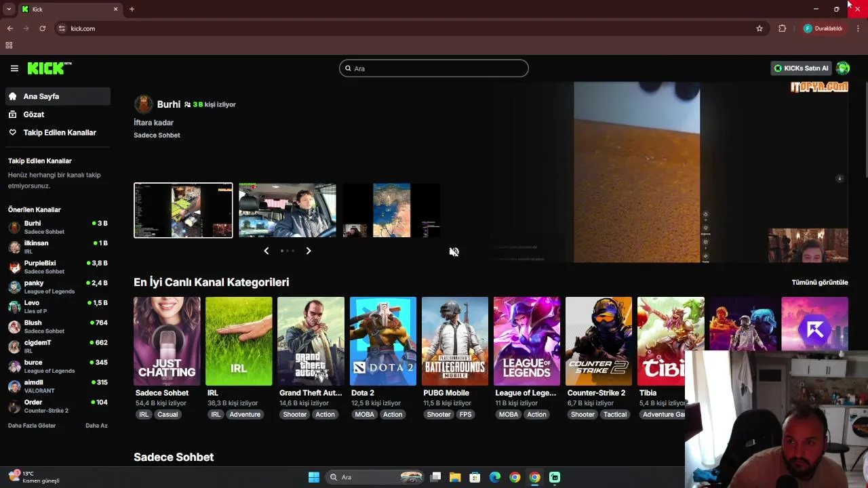
Task: Click Sadece Sohbet link under Burhi title
Action: point(157,136)
